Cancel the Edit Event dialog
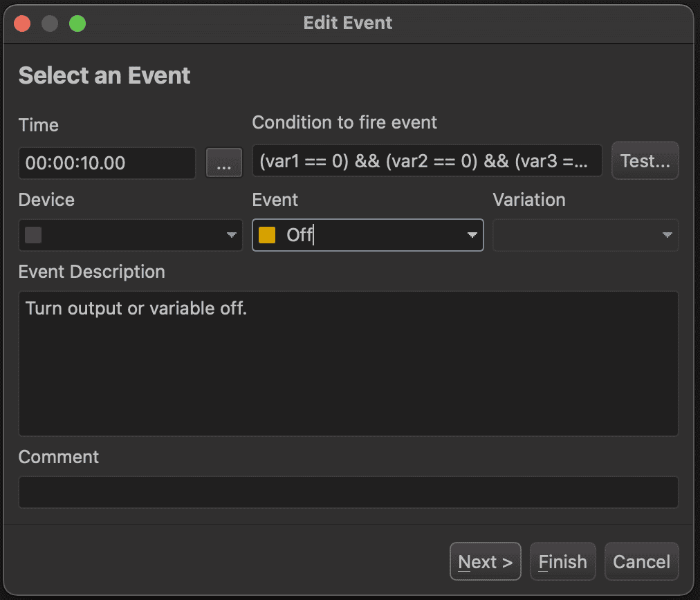Screen dimensions: 700x600 pos(641,562)
